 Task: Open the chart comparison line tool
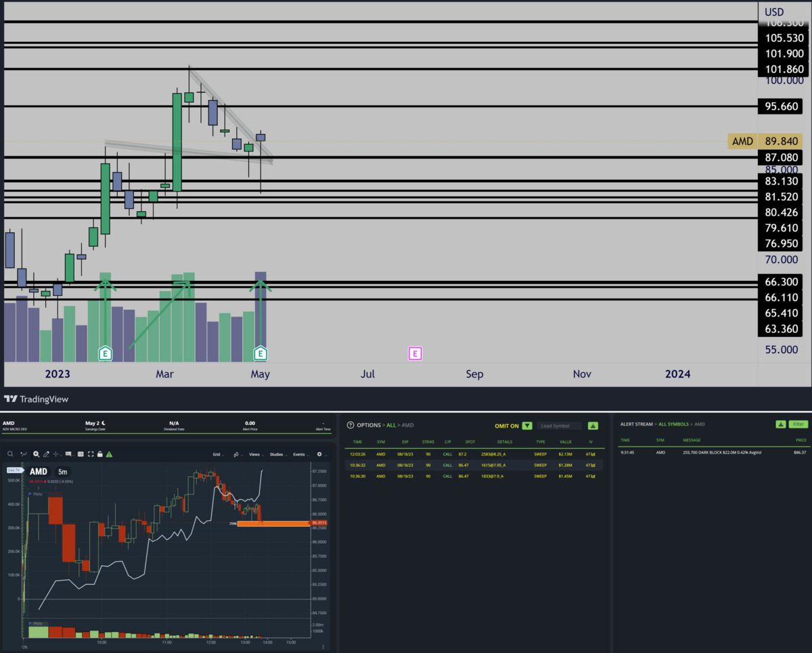[24, 454]
